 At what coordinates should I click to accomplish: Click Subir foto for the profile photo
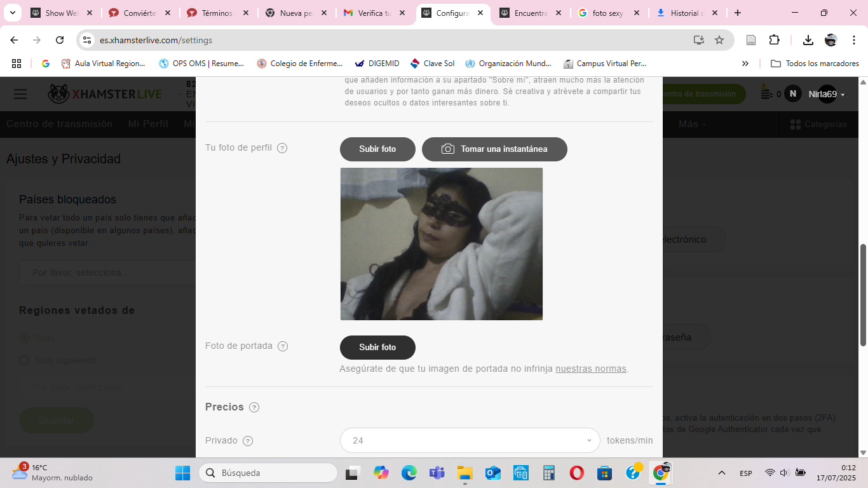[x=377, y=149]
